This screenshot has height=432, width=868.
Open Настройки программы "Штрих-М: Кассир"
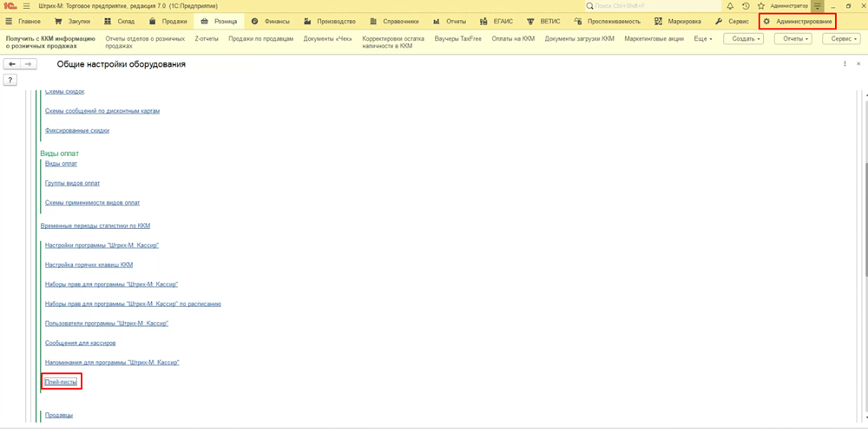[102, 245]
